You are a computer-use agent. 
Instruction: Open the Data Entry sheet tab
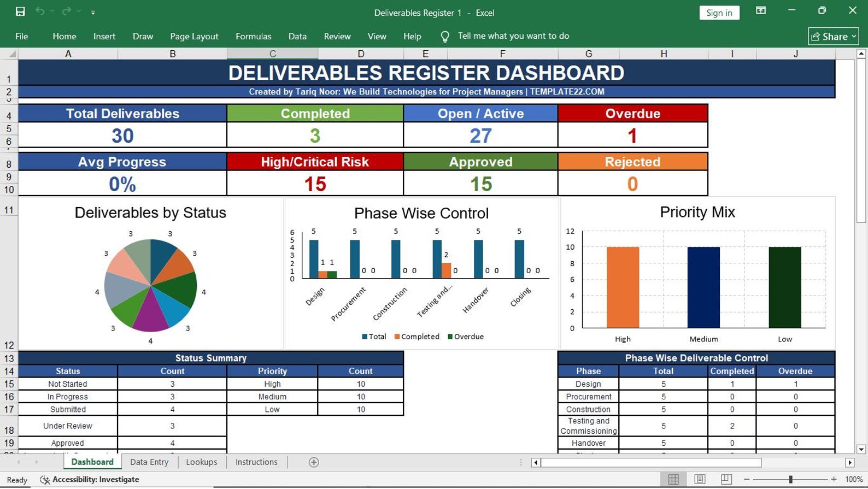coord(149,462)
